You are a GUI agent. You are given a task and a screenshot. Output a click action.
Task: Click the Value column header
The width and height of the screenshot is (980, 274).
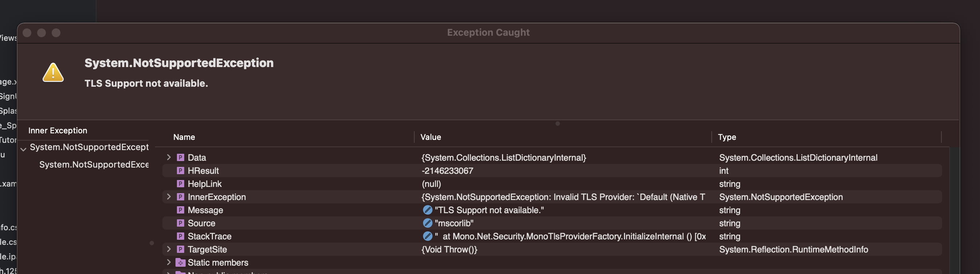tap(431, 137)
